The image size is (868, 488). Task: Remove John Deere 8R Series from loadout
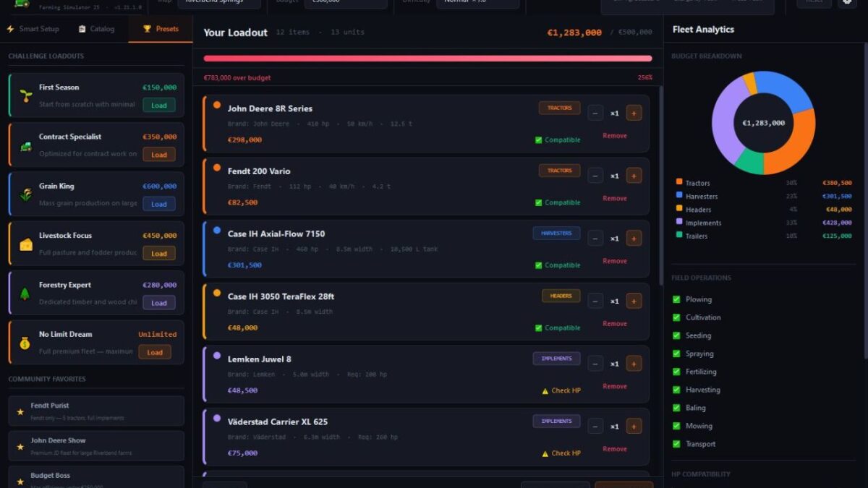615,136
